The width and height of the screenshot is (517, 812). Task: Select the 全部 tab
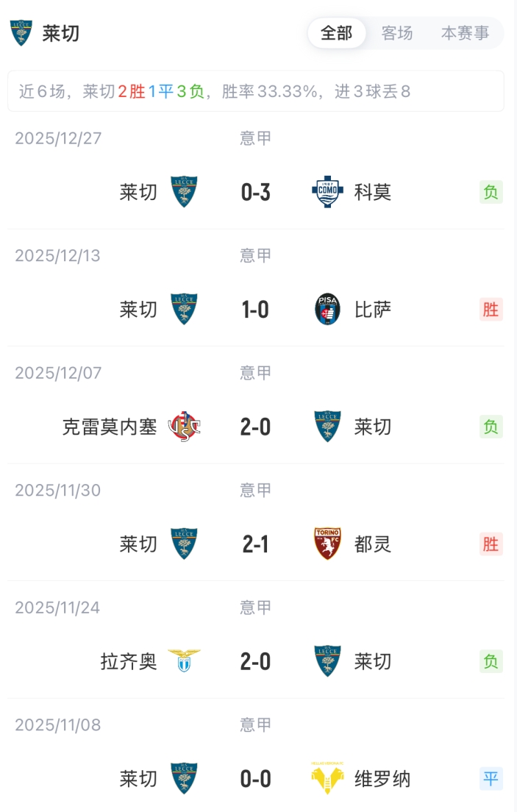tap(337, 33)
